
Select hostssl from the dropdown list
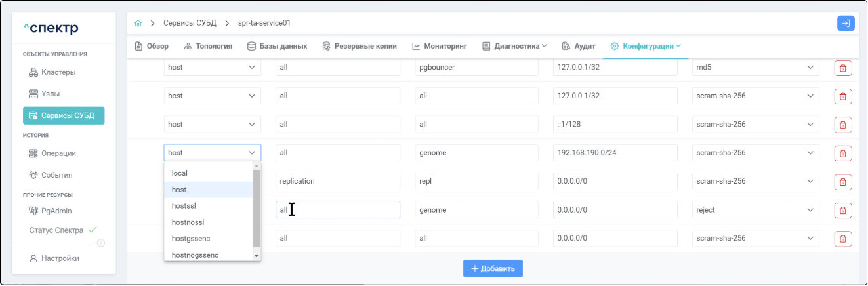point(184,206)
